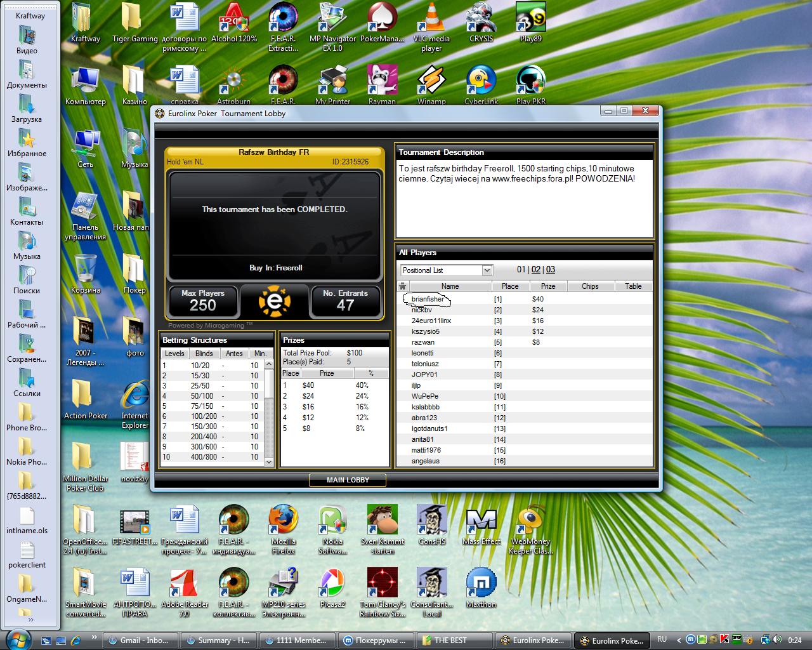Launch Tom Clancy's Rainbow Six shortcut
Viewport: 812px width, 650px height.
[x=382, y=593]
